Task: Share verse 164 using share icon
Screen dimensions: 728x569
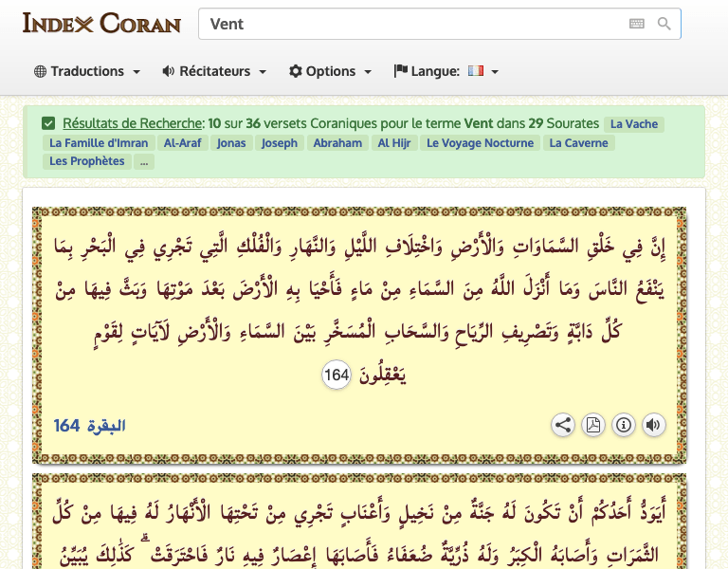Action: pyautogui.click(x=563, y=425)
